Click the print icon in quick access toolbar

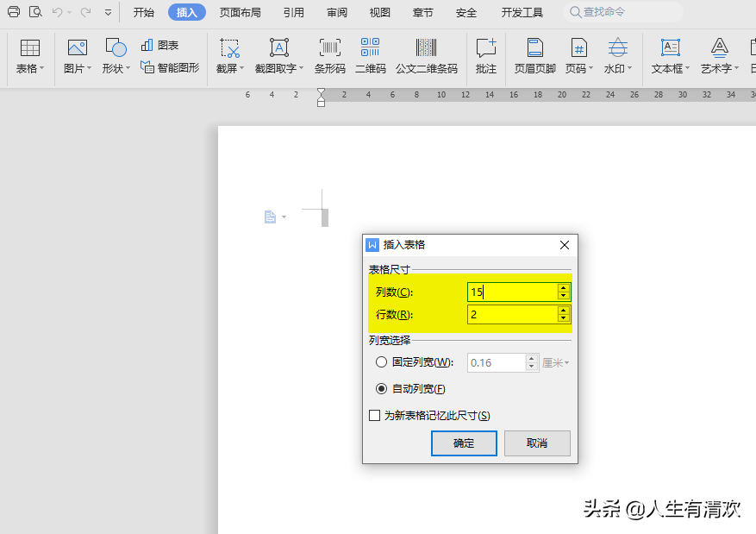14,11
